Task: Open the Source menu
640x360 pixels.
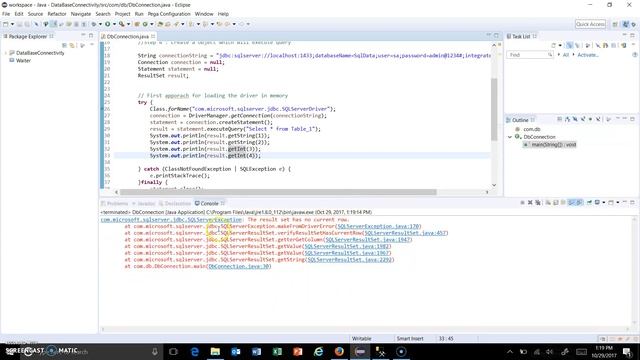Action: click(35, 14)
